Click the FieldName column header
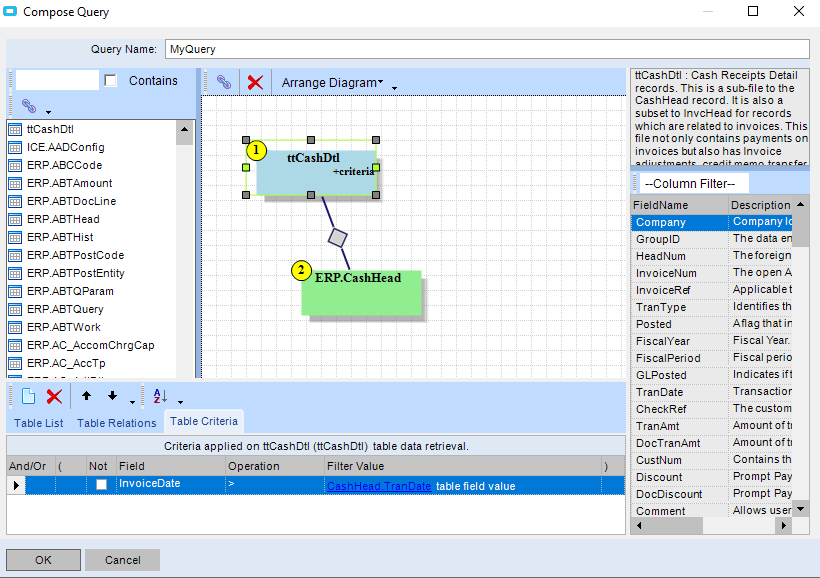Viewport: 820px width, 578px height. 679,205
